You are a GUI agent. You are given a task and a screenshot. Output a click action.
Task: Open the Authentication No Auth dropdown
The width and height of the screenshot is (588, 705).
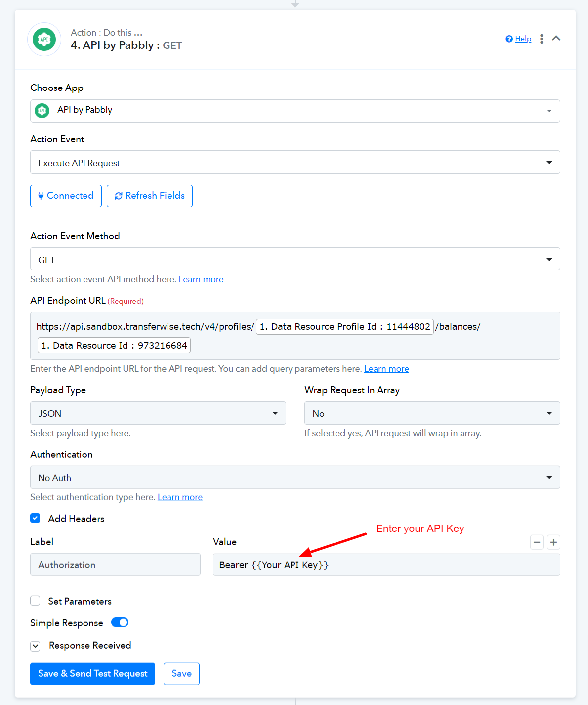point(295,478)
